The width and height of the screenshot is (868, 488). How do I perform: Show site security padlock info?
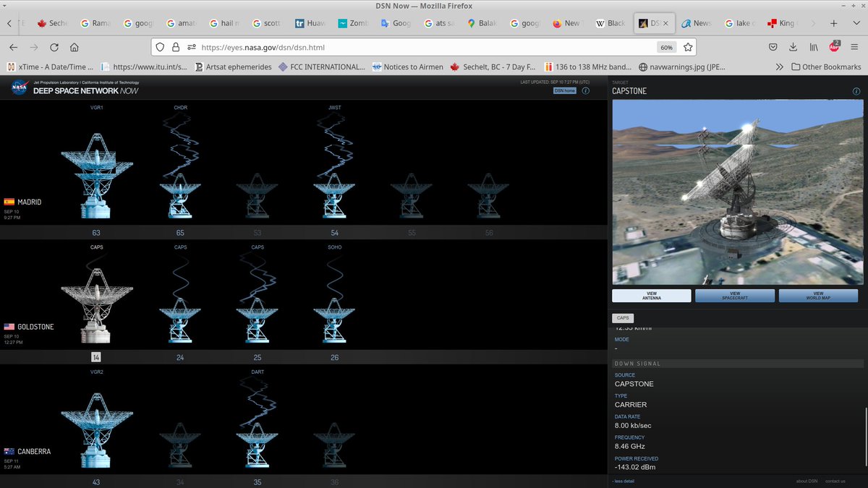point(176,47)
